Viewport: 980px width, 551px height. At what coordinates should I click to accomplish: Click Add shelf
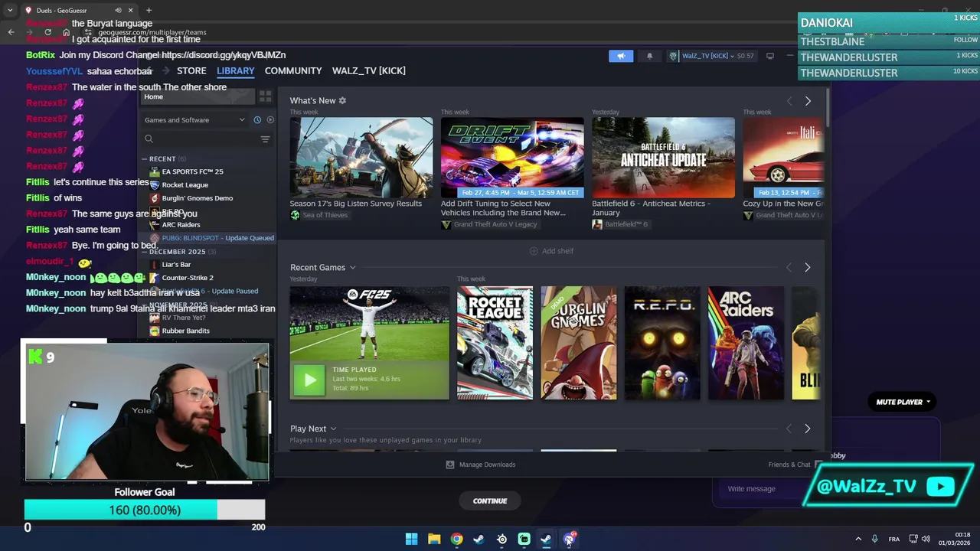[x=551, y=251]
